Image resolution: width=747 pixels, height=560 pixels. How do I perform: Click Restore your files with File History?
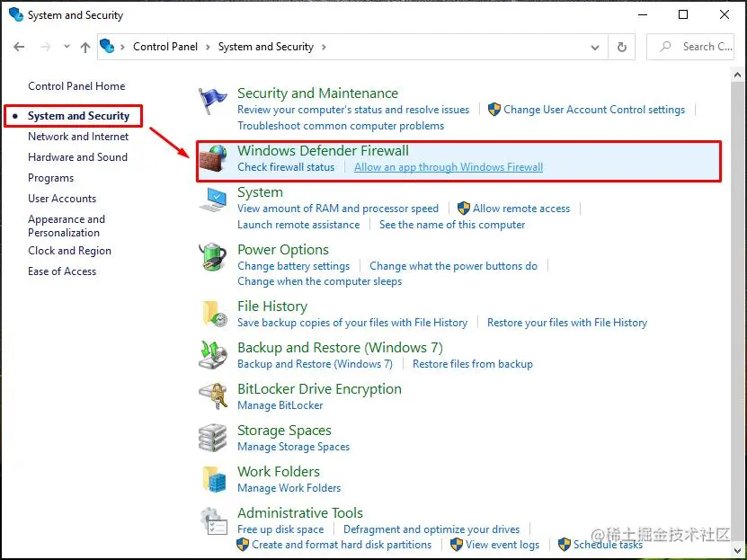point(567,323)
